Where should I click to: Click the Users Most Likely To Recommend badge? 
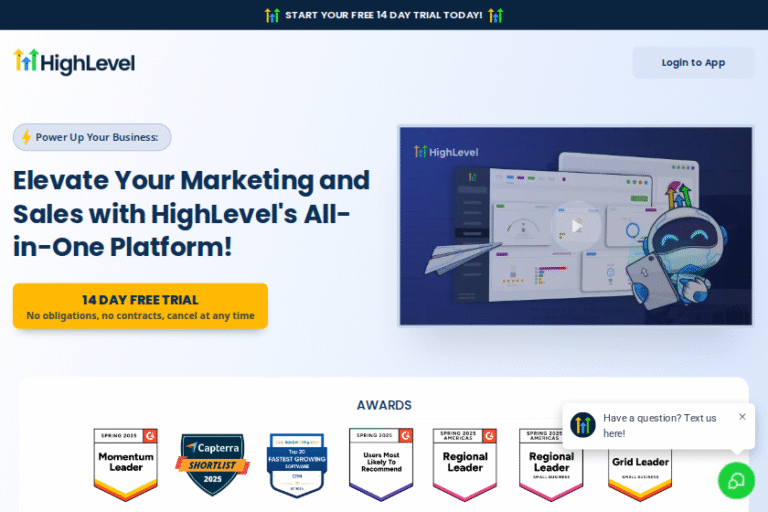pyautogui.click(x=381, y=464)
